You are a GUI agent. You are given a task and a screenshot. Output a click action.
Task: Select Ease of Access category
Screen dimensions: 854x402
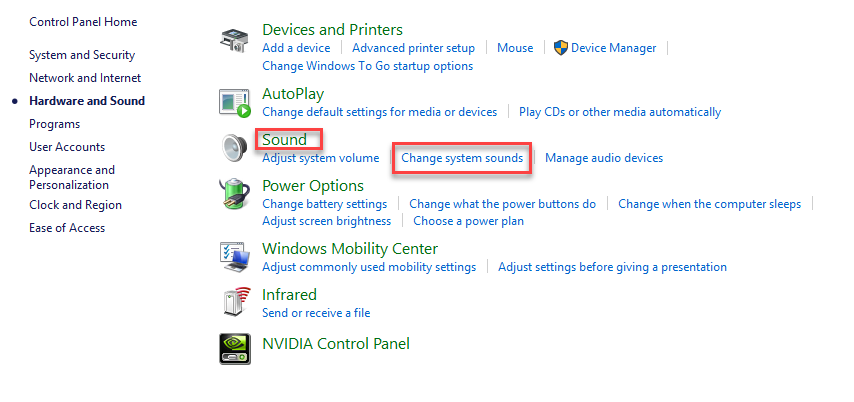coord(67,228)
